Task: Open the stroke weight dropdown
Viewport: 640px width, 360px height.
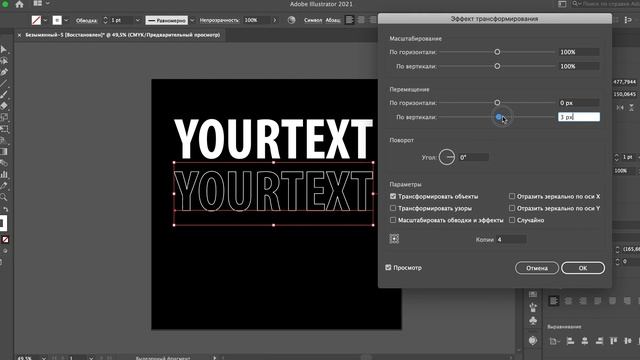Action: [x=138, y=20]
